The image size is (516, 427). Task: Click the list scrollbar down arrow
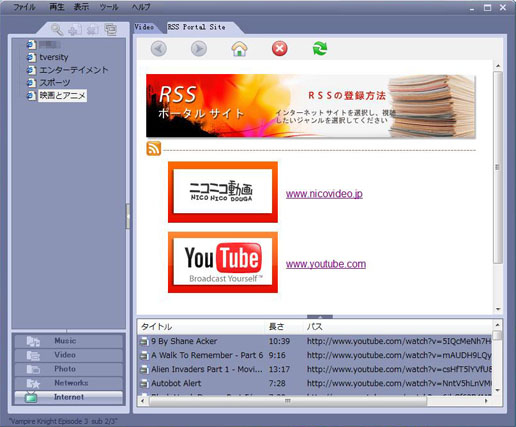click(x=498, y=390)
